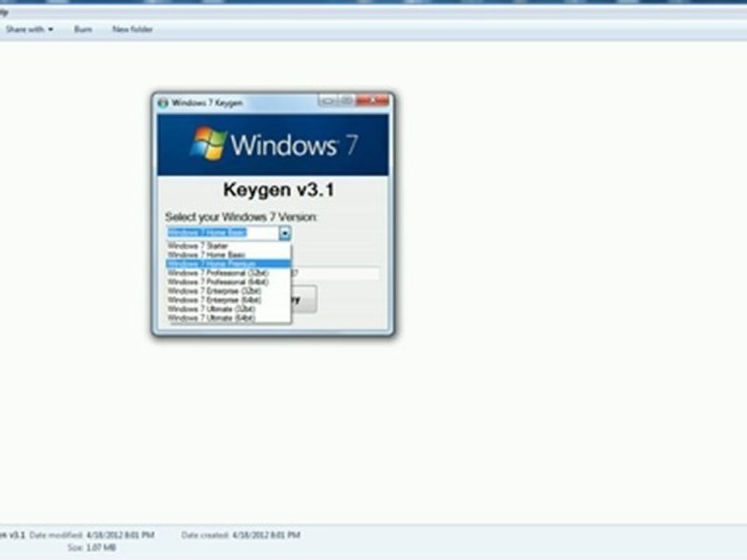Click the Date created value in details pane
747x560 pixels.
point(266,535)
